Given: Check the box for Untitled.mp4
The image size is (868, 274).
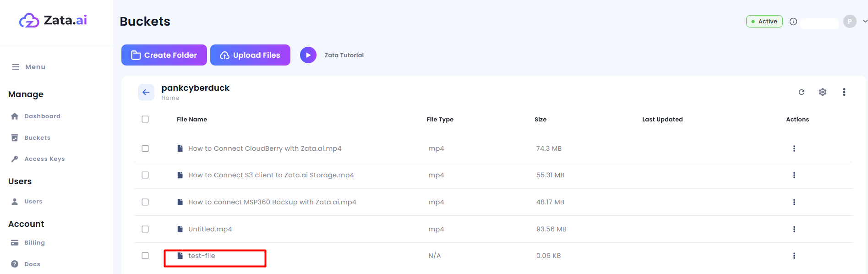Looking at the screenshot, I should click(145, 229).
